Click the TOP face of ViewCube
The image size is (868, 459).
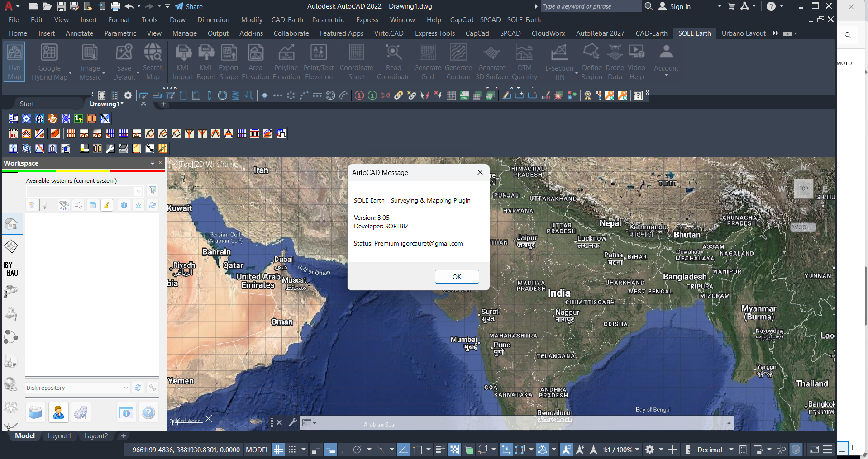pos(804,189)
